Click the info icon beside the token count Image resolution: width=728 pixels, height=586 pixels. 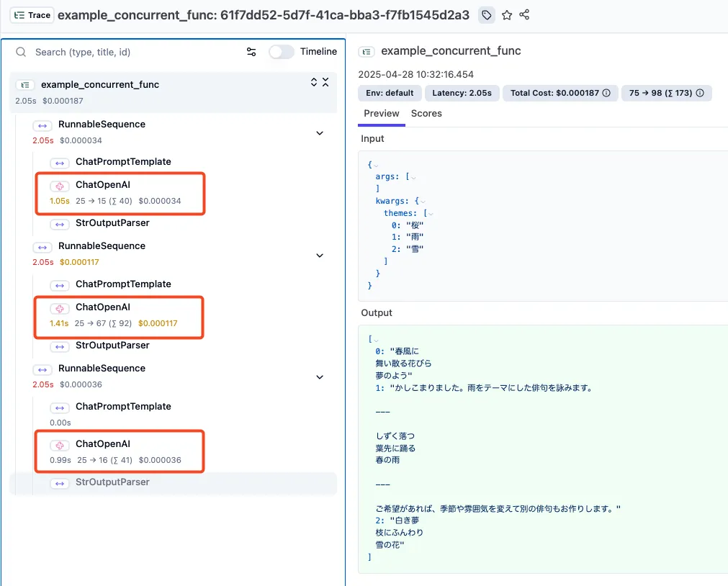point(700,93)
